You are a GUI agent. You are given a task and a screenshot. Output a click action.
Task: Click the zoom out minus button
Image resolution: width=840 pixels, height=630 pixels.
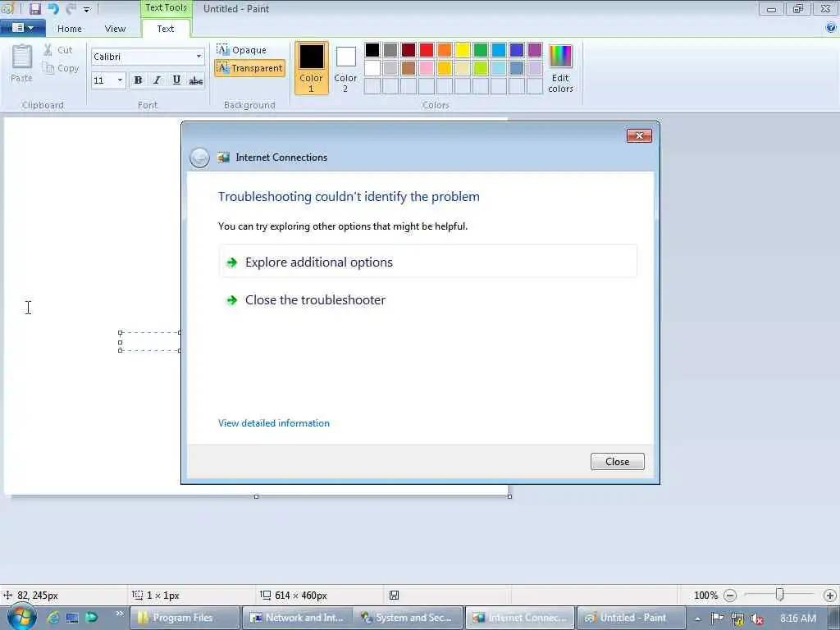[729, 596]
